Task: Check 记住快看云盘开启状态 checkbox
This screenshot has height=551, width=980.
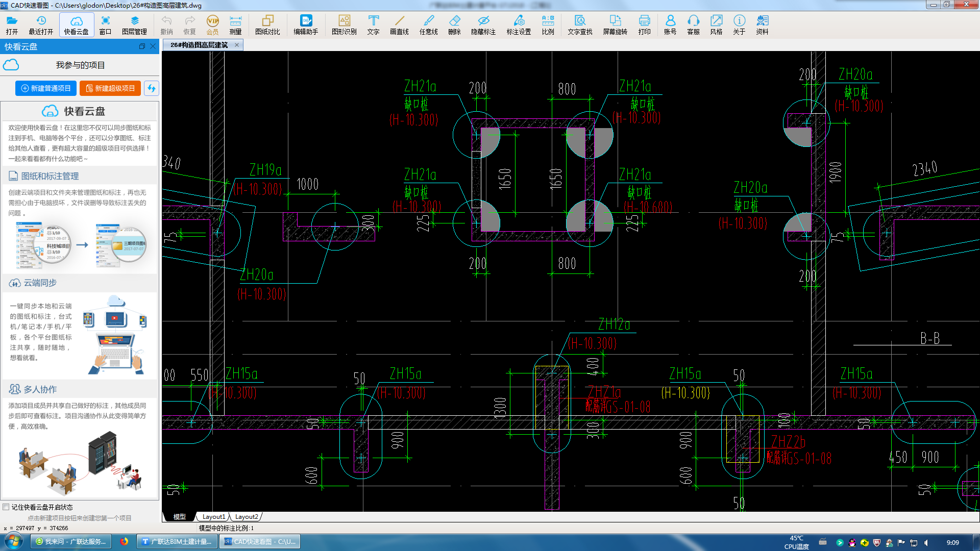Action: (x=6, y=507)
